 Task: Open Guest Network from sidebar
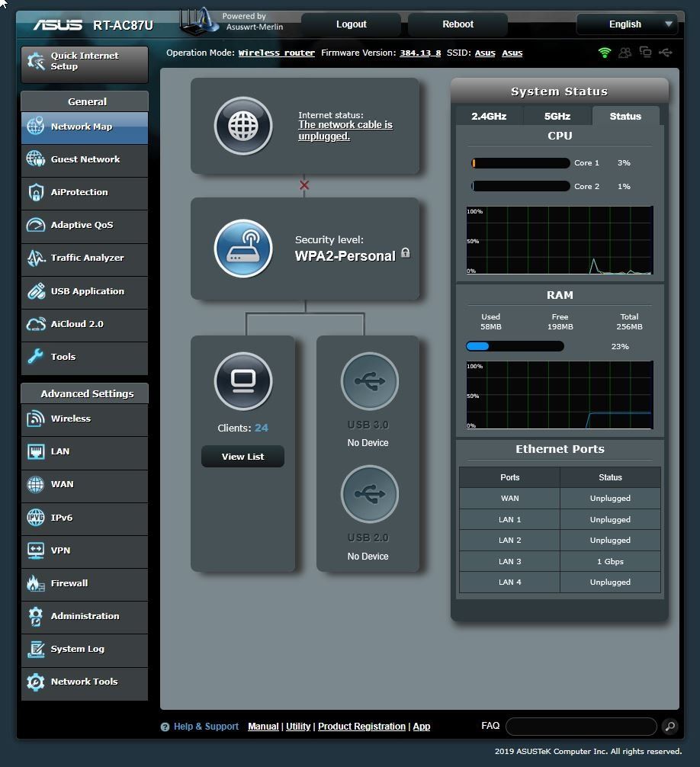pyautogui.click(x=85, y=159)
